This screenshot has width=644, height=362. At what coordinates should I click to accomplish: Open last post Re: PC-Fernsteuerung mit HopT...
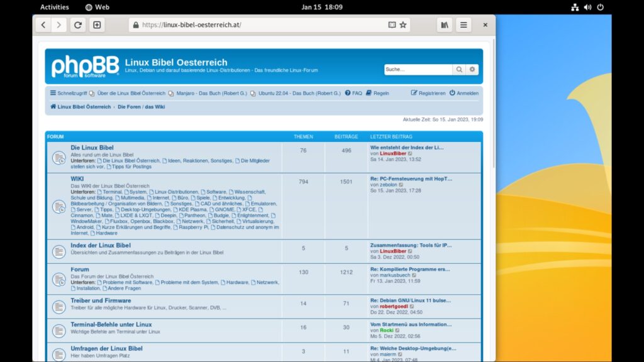point(411,178)
